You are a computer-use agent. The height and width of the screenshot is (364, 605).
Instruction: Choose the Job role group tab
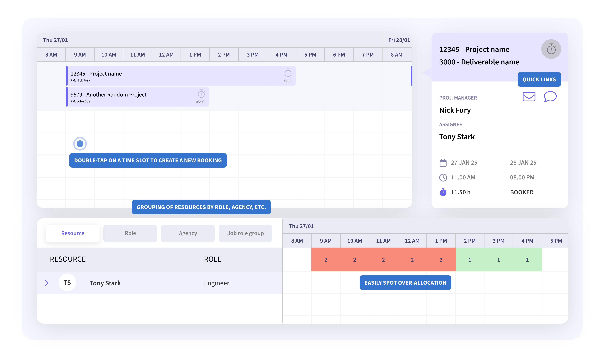tap(245, 233)
